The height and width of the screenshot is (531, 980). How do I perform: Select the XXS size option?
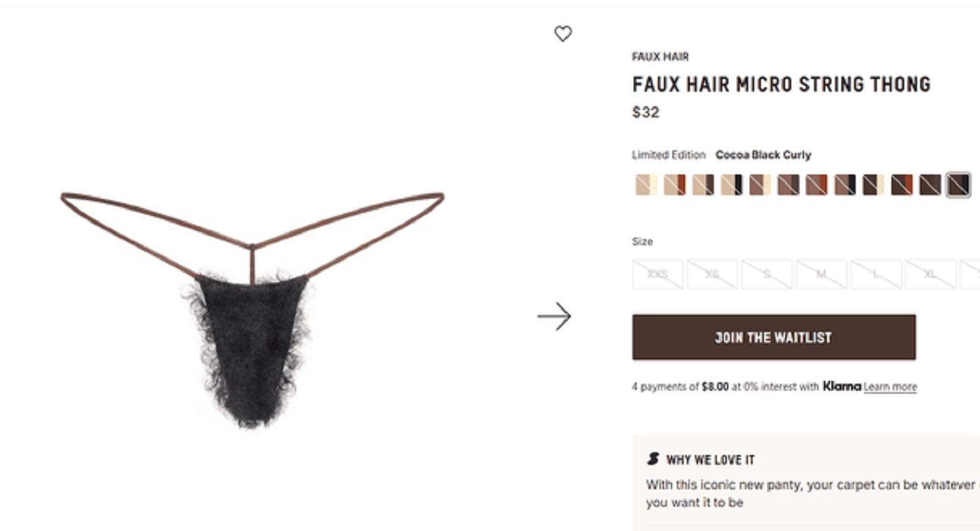tap(658, 274)
